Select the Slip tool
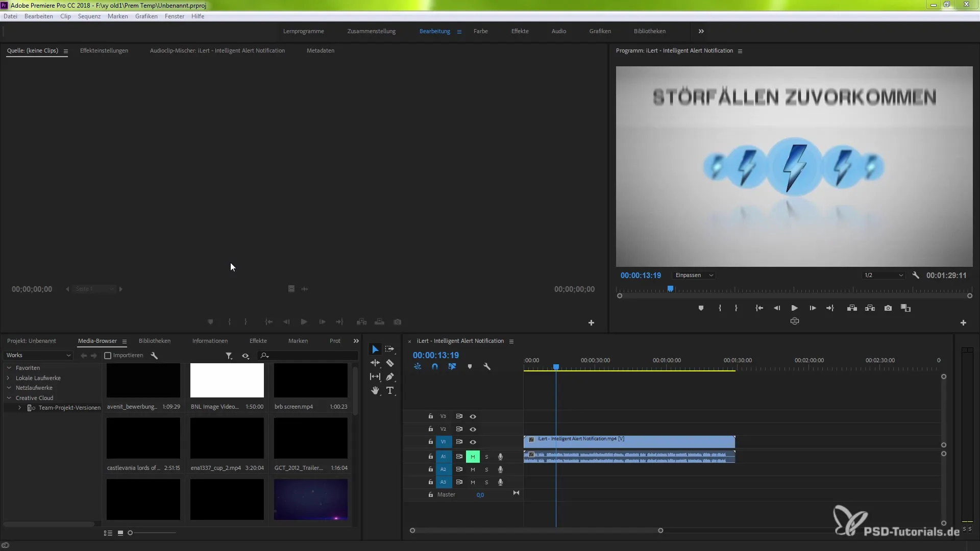The height and width of the screenshot is (551, 980). [x=375, y=377]
